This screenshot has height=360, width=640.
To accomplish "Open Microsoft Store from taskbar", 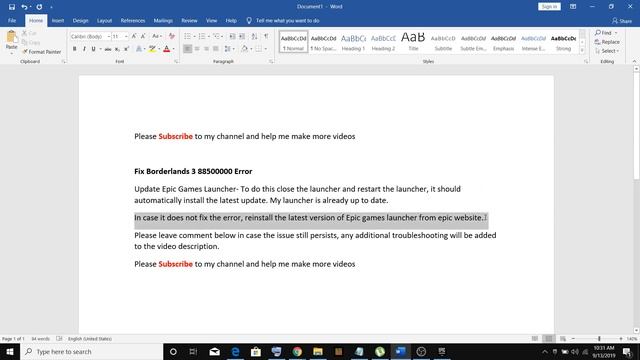I will [256, 351].
